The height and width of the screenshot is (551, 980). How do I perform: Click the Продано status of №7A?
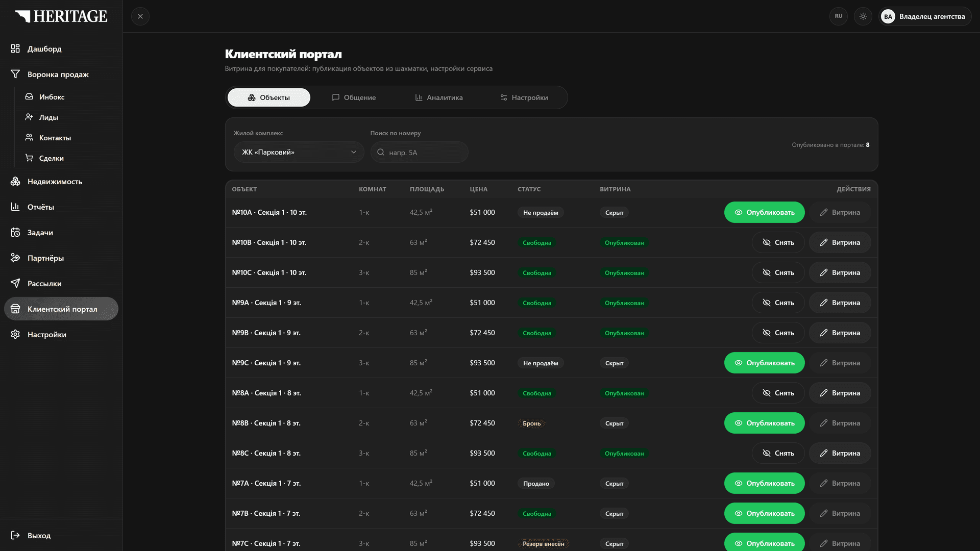pos(536,484)
